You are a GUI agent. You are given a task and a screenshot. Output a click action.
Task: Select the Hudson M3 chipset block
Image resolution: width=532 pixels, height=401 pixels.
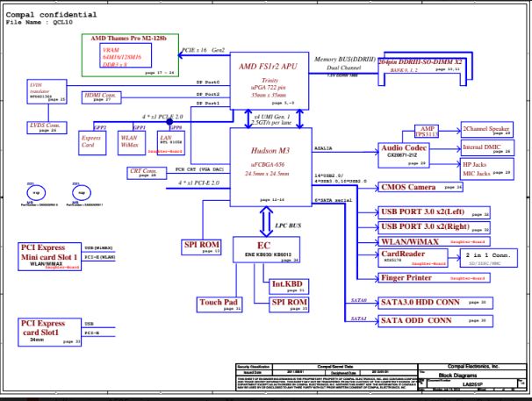point(270,168)
